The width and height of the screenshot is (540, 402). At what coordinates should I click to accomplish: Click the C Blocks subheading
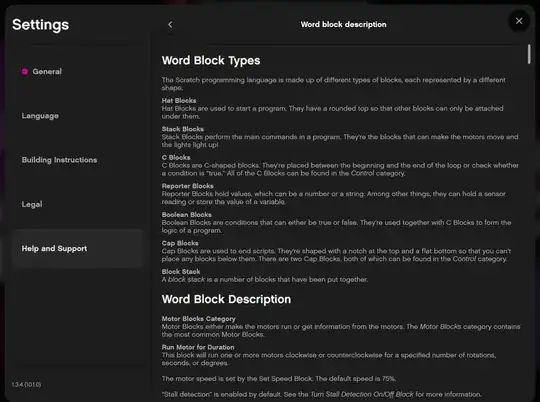click(176, 157)
